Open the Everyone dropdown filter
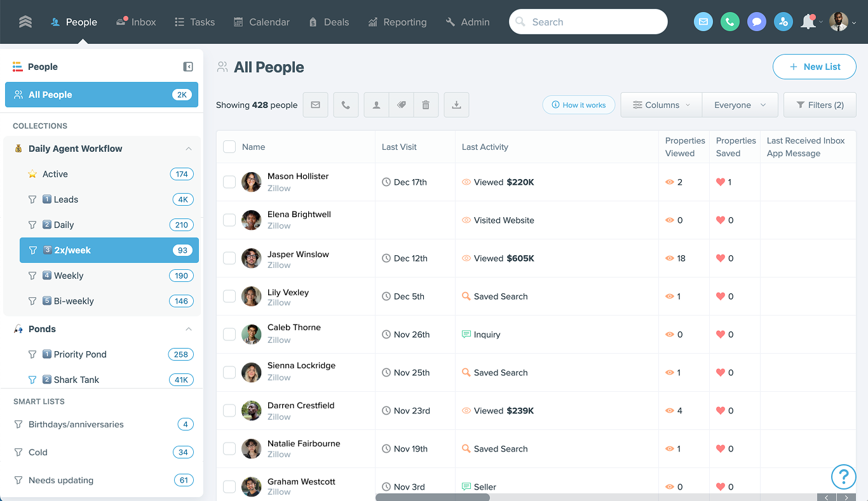 (x=740, y=105)
